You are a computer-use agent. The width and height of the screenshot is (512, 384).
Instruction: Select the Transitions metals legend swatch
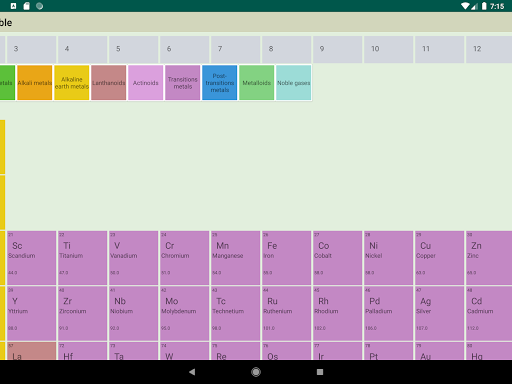[183, 83]
